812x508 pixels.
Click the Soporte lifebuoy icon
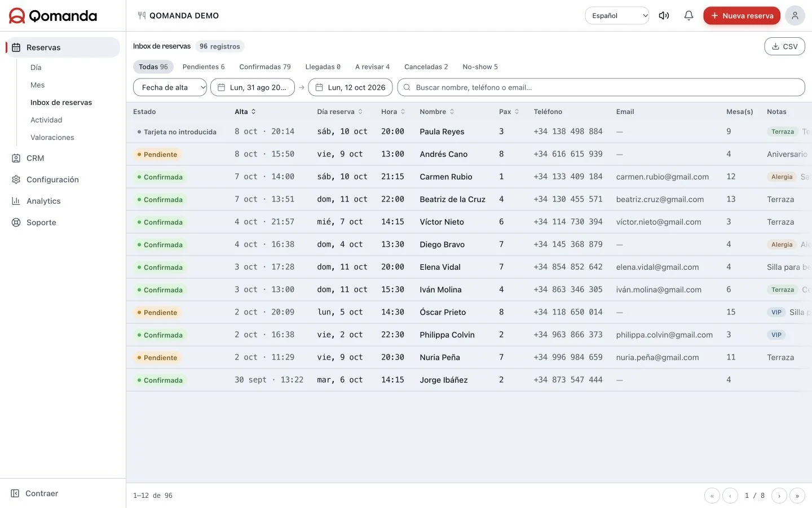(x=16, y=222)
